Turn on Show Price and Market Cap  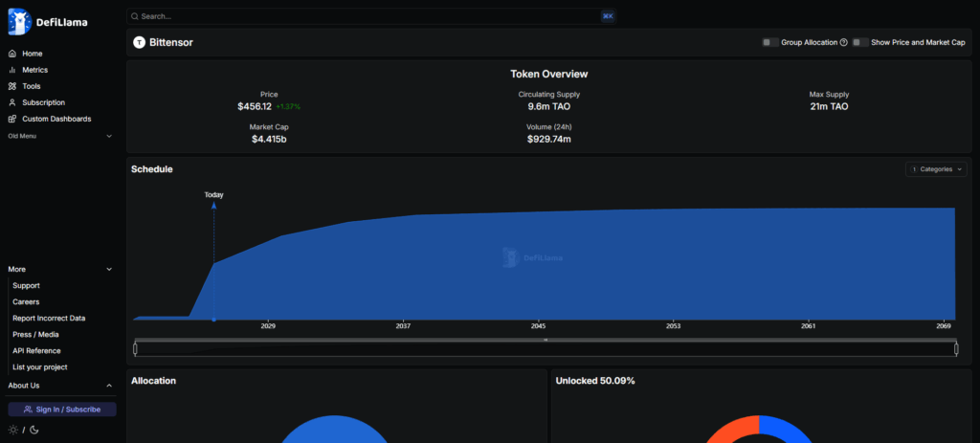tap(859, 42)
